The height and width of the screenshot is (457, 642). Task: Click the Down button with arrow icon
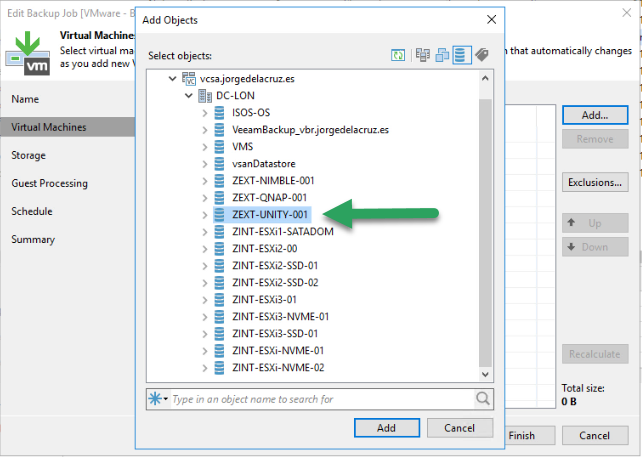[x=595, y=247]
